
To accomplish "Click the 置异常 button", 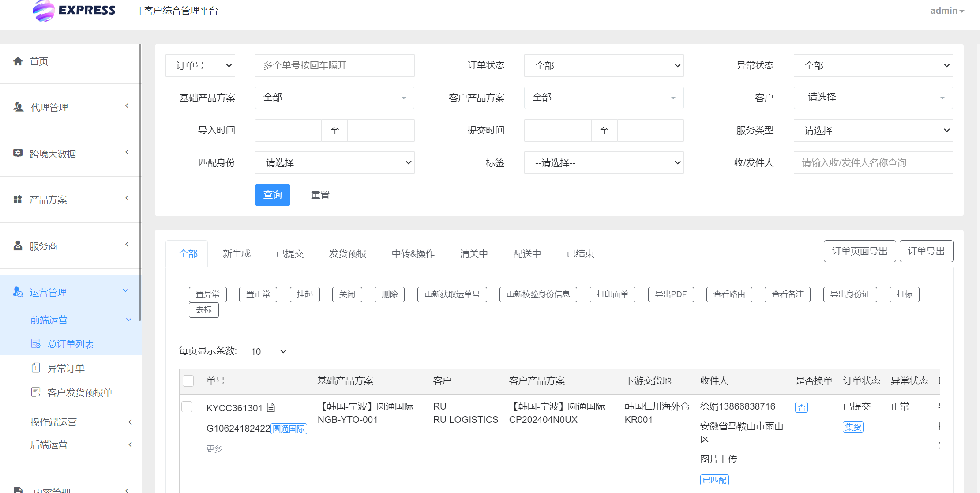I will coord(208,294).
